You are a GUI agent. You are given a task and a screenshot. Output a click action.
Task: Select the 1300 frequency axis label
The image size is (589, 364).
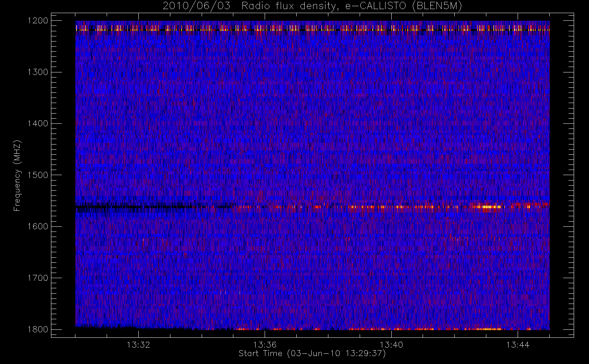(x=38, y=72)
